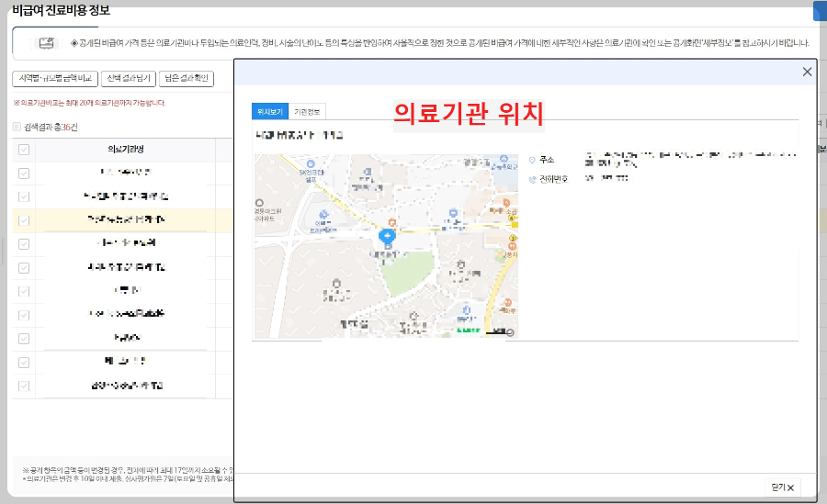The width and height of the screenshot is (827, 504).
Task: Click the 선택 결과담기 button
Action: click(x=129, y=79)
